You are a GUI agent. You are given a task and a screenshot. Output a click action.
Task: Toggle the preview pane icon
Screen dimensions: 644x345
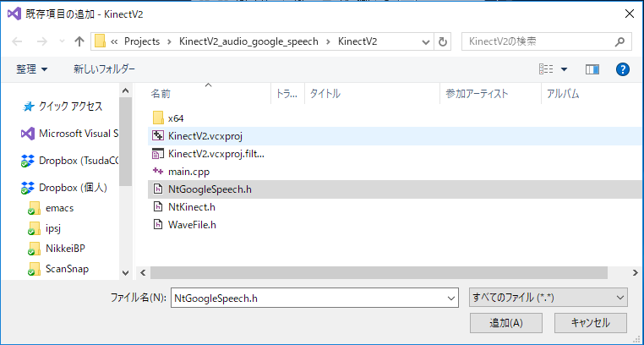592,68
